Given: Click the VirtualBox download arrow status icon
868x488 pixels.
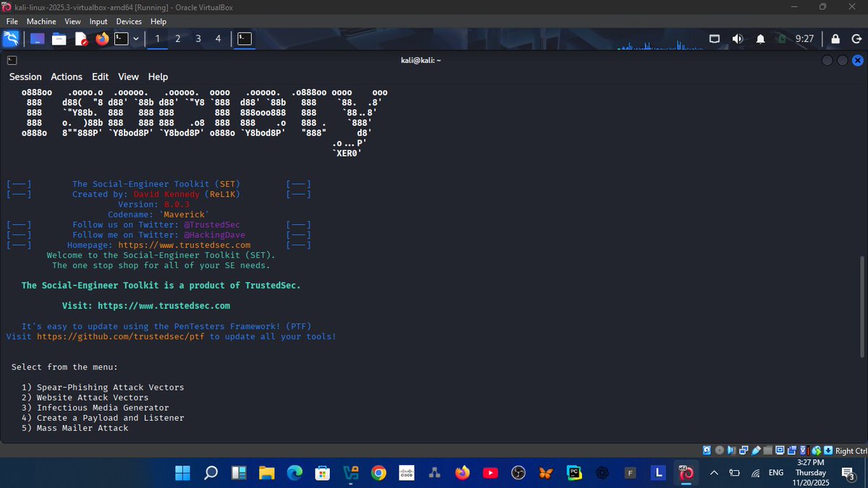Looking at the screenshot, I should (x=828, y=450).
